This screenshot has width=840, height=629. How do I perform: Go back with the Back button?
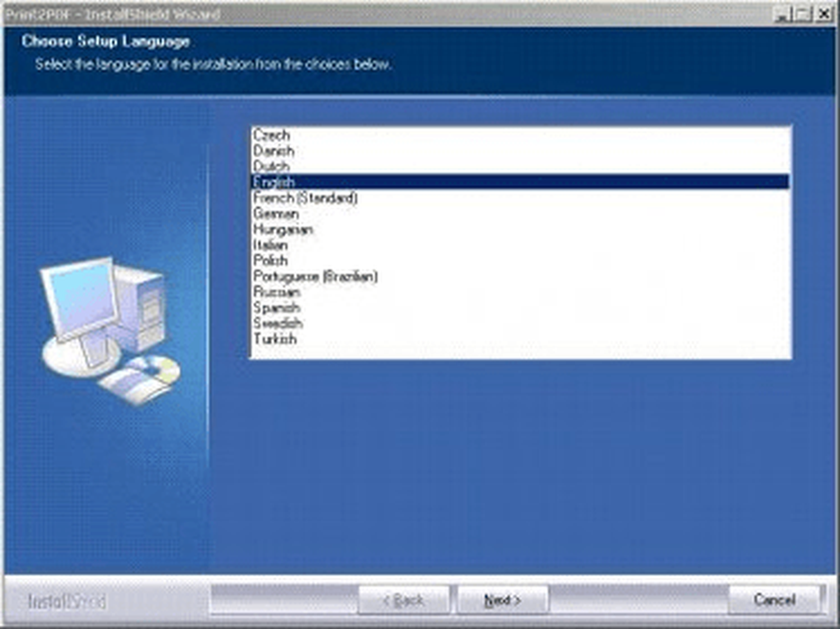[x=404, y=600]
